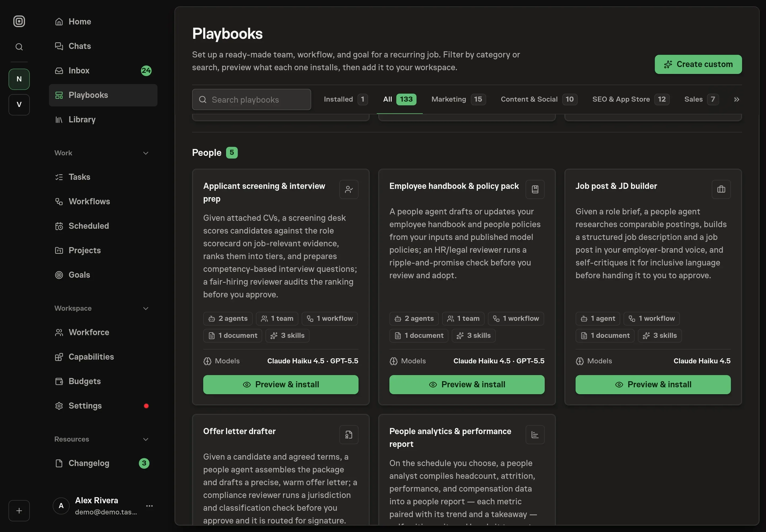Click the All tab 133 count badge
The image size is (766, 532).
406,99
